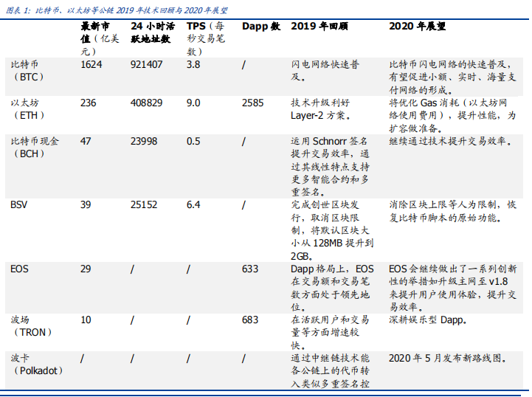
Task: Select the '通过中继链技术能' review cell
Action: (x=330, y=371)
